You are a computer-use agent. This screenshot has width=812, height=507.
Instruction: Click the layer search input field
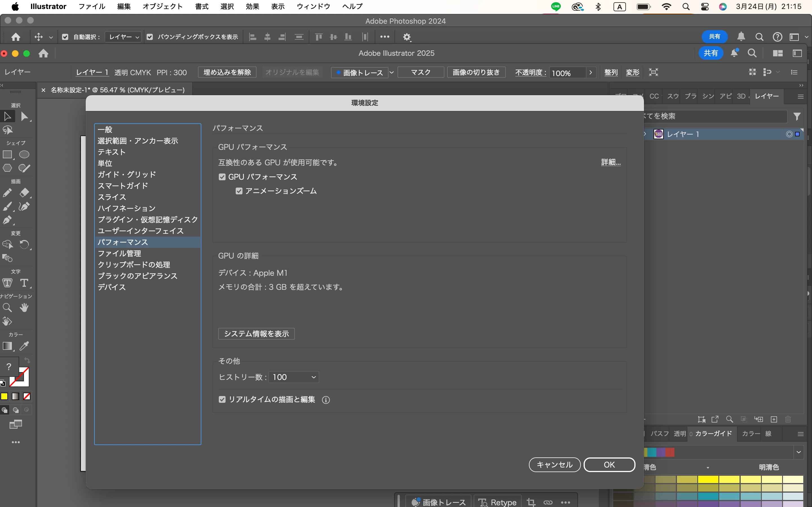click(x=715, y=116)
